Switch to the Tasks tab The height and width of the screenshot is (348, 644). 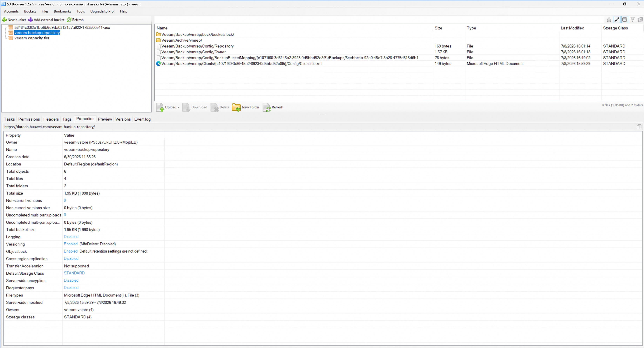click(x=9, y=119)
